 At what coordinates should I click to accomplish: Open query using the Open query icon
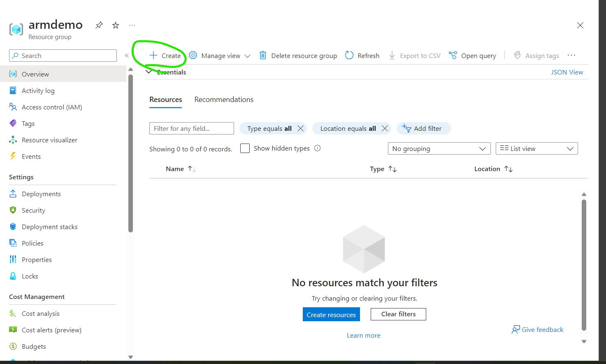453,56
